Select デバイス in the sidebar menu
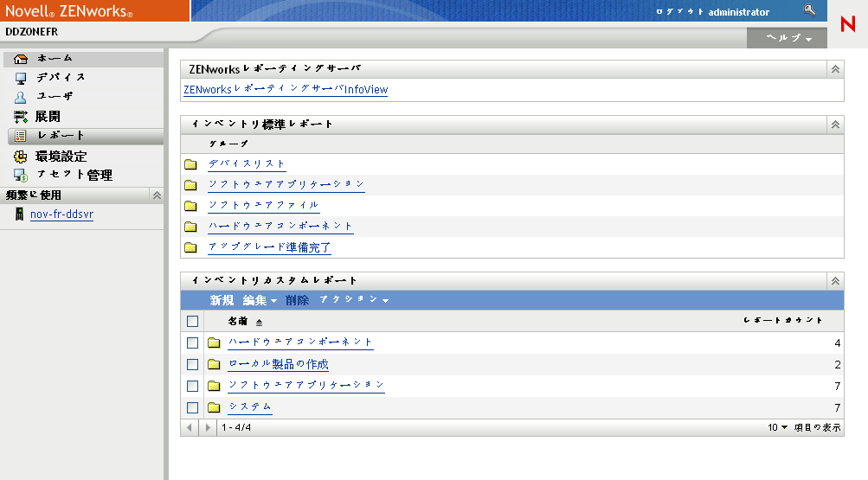Screen dimensions: 868x480 point(61,78)
